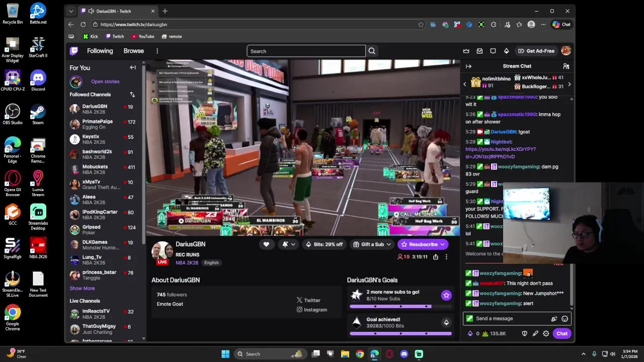Expand the Bits goal arrow icon
This screenshot has height=362, width=644.
(446, 322)
